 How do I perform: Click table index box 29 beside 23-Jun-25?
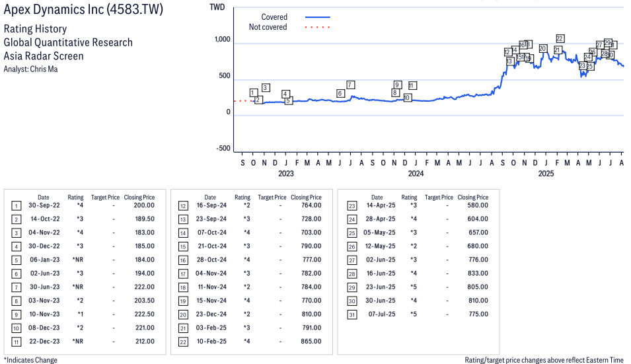coord(352,287)
